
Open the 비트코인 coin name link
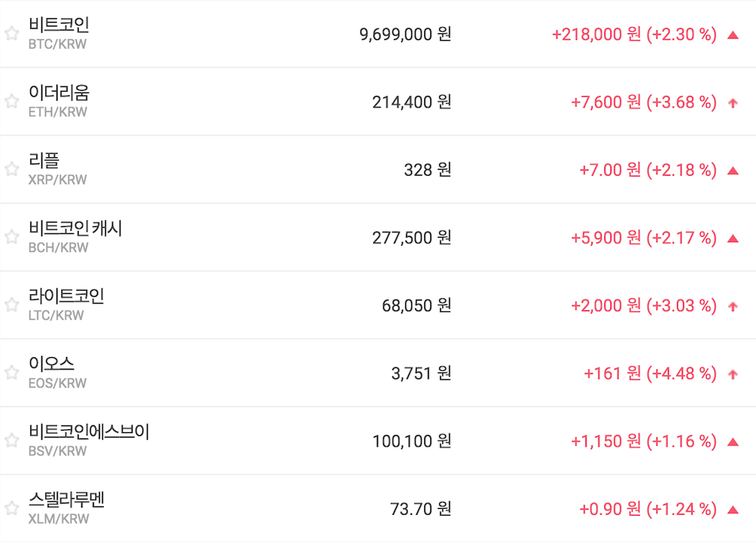click(59, 25)
